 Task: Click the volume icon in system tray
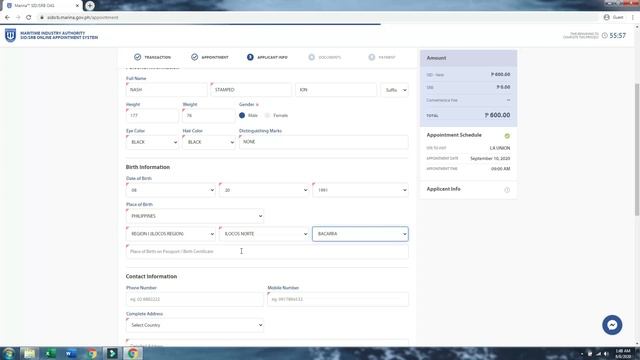606,354
